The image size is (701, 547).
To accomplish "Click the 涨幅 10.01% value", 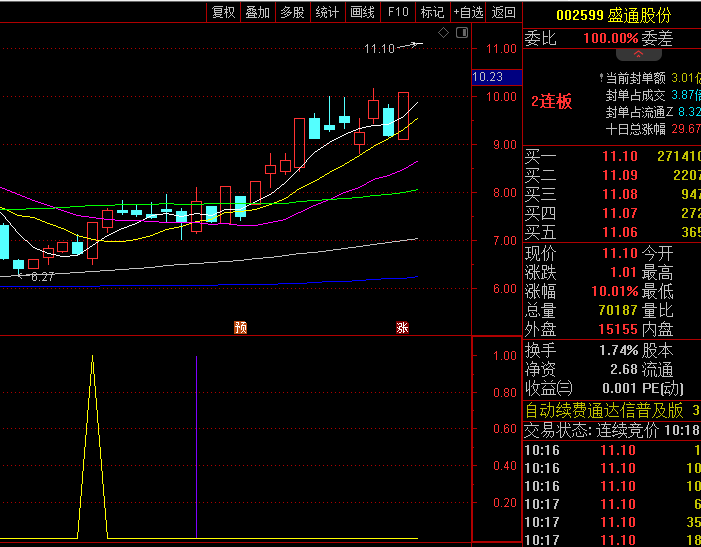I will [x=615, y=291].
